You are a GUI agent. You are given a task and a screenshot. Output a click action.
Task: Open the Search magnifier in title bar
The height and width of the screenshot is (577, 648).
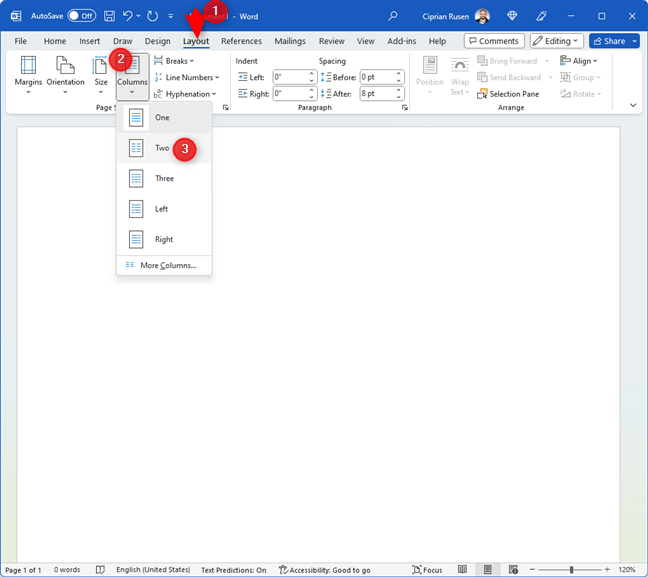click(393, 16)
